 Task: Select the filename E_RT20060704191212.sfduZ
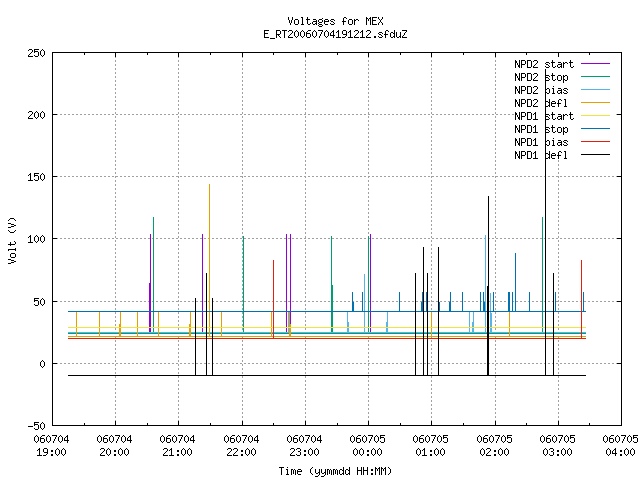(335, 34)
